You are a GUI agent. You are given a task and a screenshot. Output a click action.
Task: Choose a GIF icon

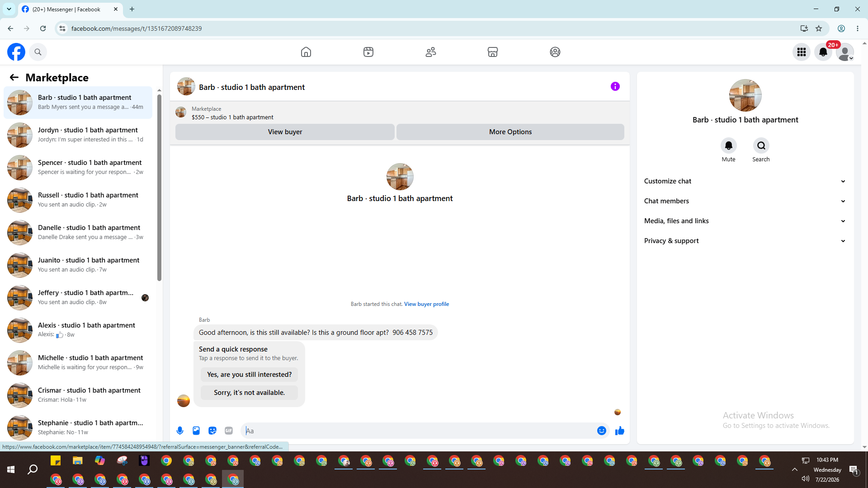click(229, 431)
